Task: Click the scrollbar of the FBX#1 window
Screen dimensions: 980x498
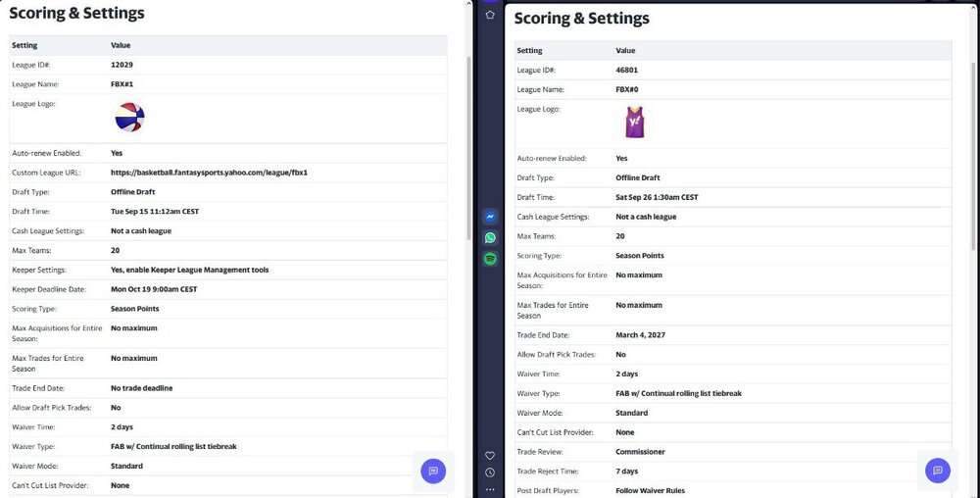Action: pyautogui.click(x=469, y=149)
